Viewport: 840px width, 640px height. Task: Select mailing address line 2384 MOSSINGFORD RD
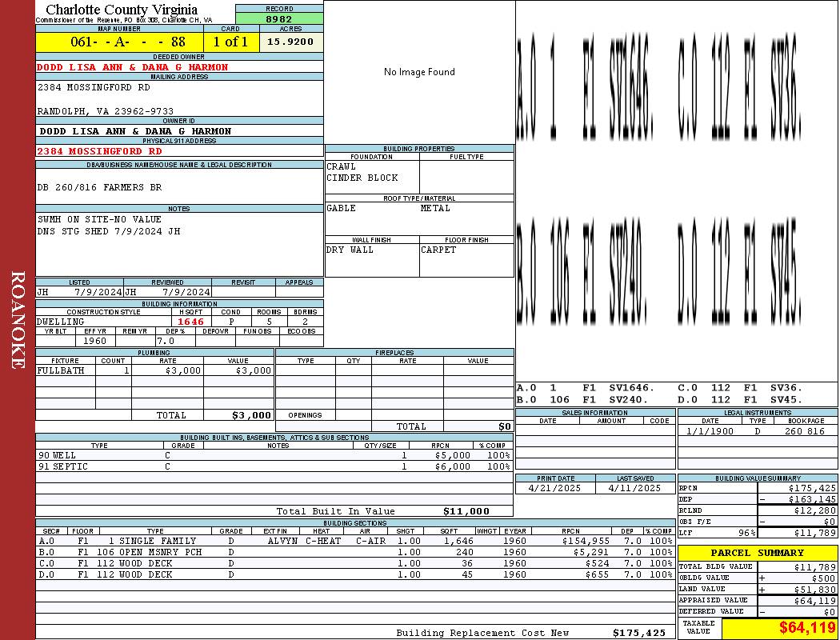click(94, 87)
